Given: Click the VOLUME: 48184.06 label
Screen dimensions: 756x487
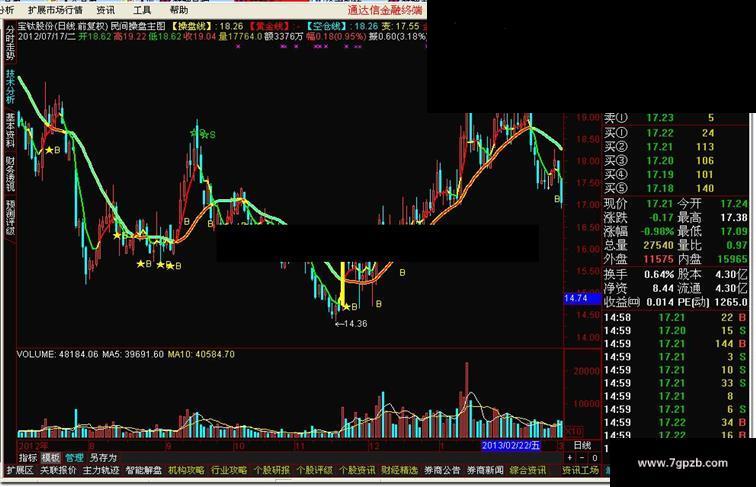Looking at the screenshot, I should [x=57, y=354].
